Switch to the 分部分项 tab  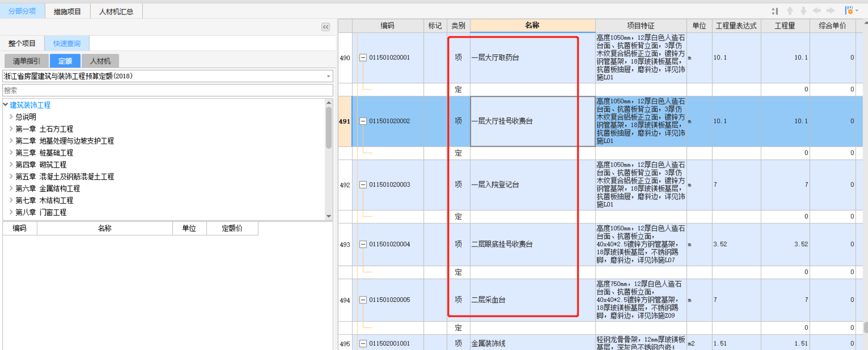pos(22,11)
